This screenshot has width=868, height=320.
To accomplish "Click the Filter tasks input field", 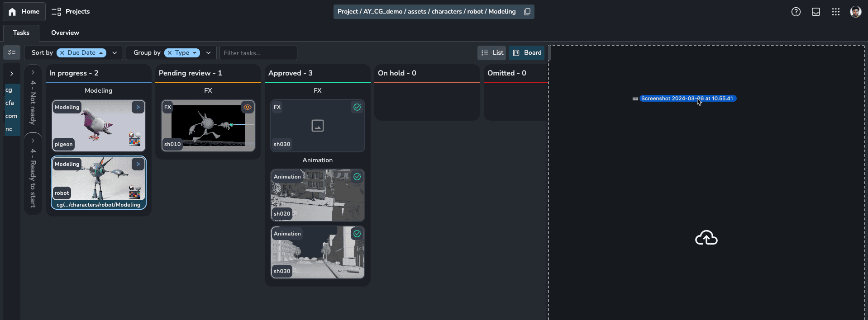I will point(258,53).
